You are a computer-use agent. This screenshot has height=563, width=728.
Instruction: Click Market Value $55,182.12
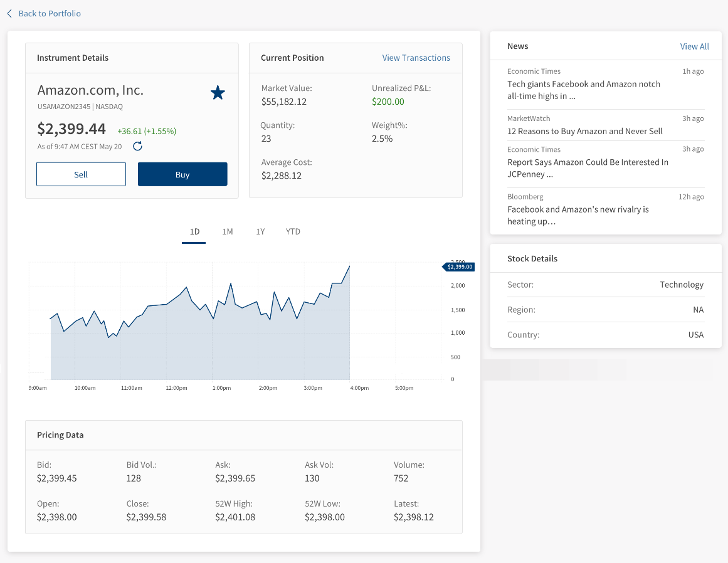click(283, 102)
